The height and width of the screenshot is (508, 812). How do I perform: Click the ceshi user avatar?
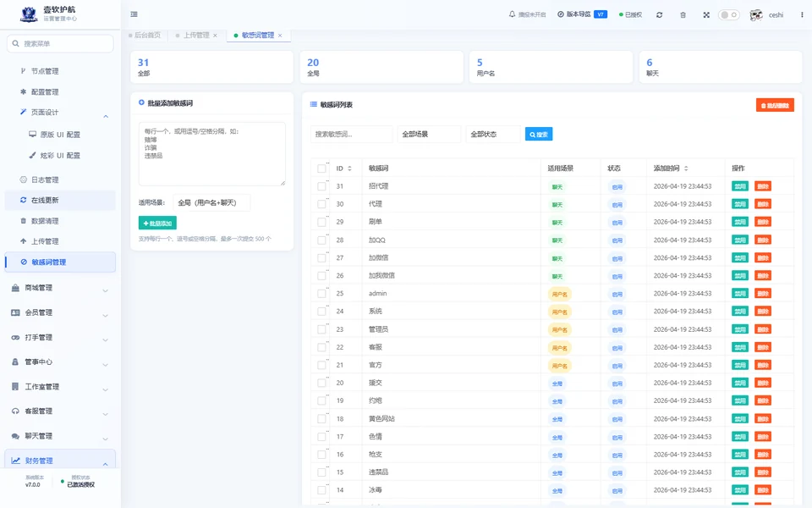[x=756, y=15]
